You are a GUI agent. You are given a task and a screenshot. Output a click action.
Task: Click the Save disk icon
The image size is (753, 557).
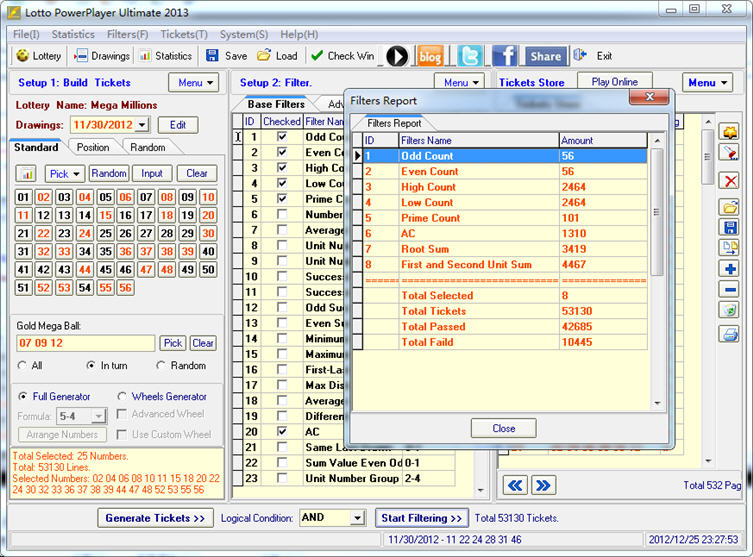[x=212, y=56]
